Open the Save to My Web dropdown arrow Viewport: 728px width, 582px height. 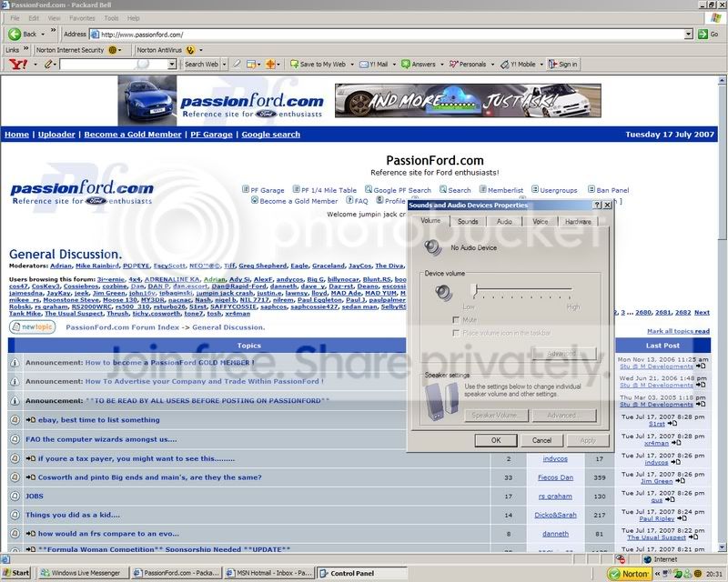[x=352, y=65]
